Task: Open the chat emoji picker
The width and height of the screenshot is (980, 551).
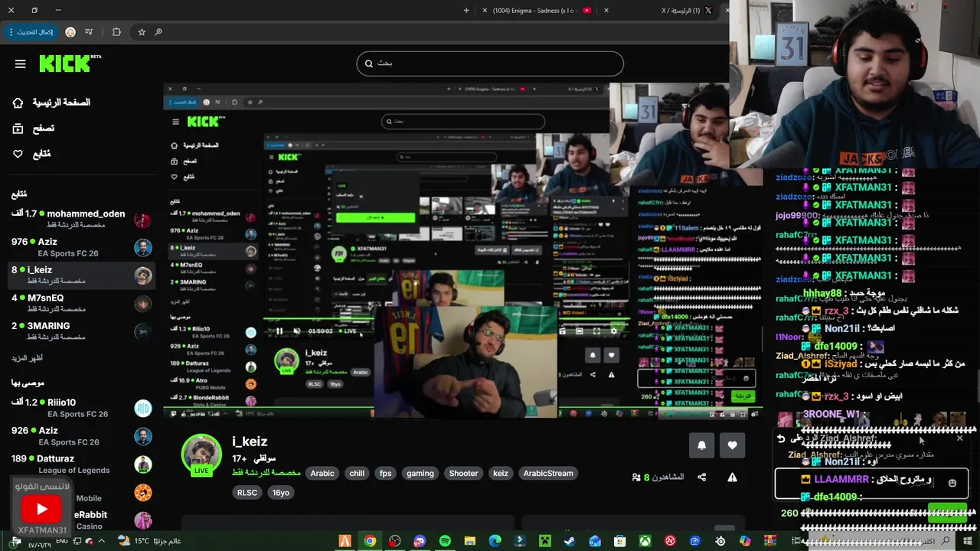Action: [952, 483]
